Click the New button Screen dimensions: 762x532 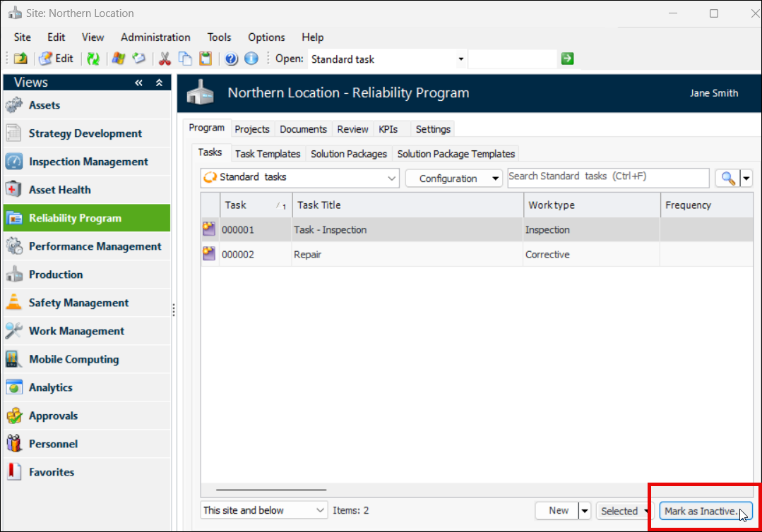pos(558,511)
